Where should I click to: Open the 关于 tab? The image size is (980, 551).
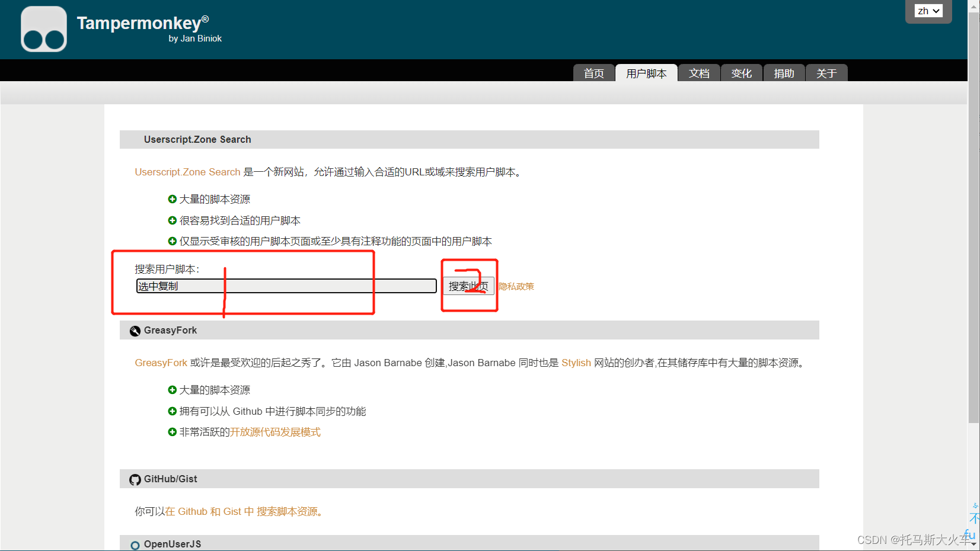coord(826,73)
